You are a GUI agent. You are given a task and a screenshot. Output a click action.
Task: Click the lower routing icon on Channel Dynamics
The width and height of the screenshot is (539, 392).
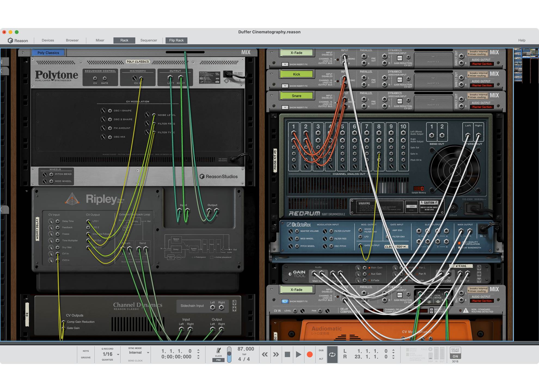[x=234, y=309]
